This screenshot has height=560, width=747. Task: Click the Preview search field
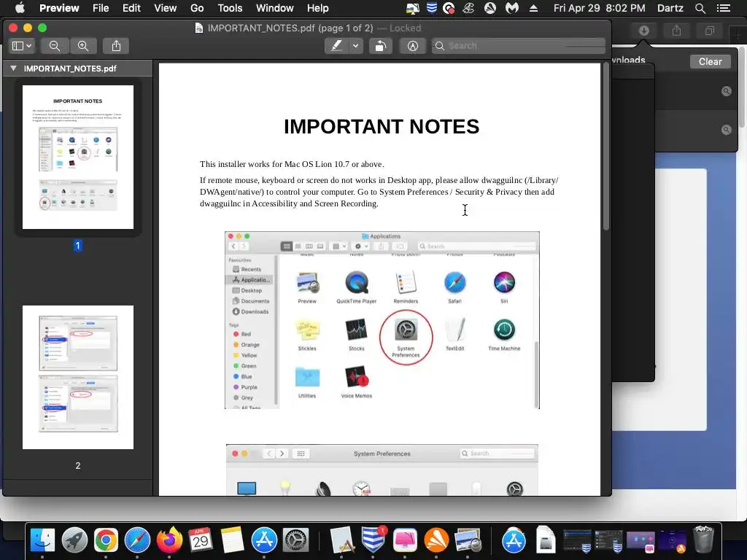(519, 46)
